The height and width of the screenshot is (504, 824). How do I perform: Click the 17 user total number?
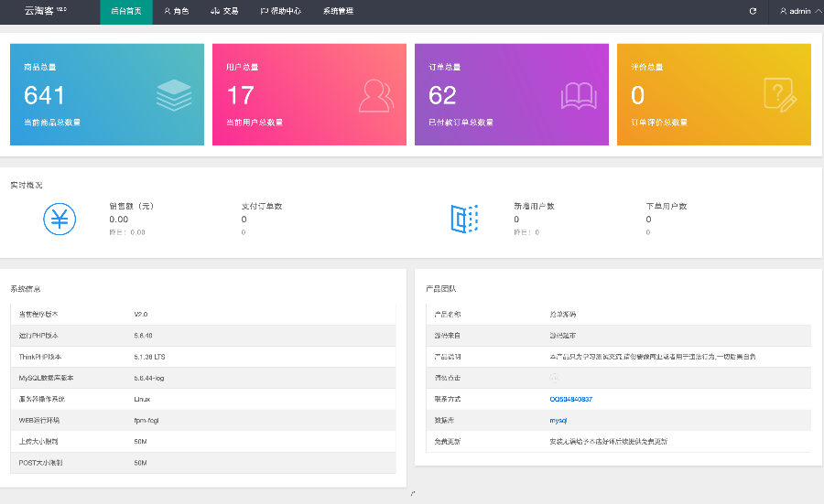(240, 95)
